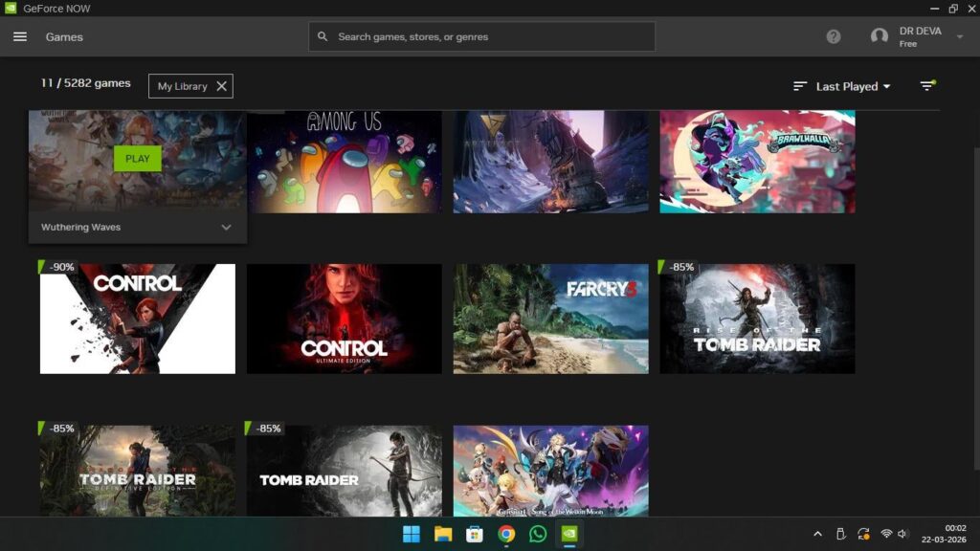
Task: Remove the My Library filter chip
Action: [221, 86]
